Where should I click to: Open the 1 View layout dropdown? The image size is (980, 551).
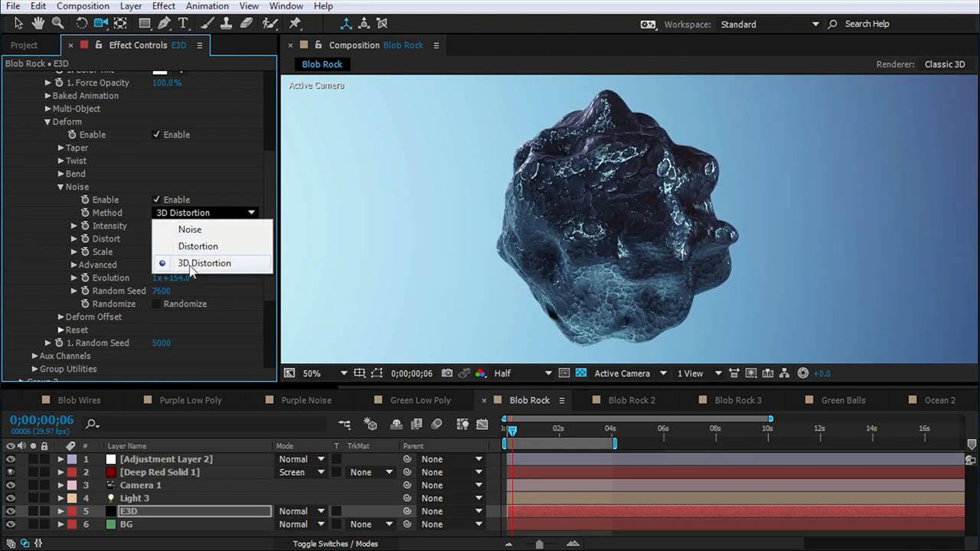699,373
